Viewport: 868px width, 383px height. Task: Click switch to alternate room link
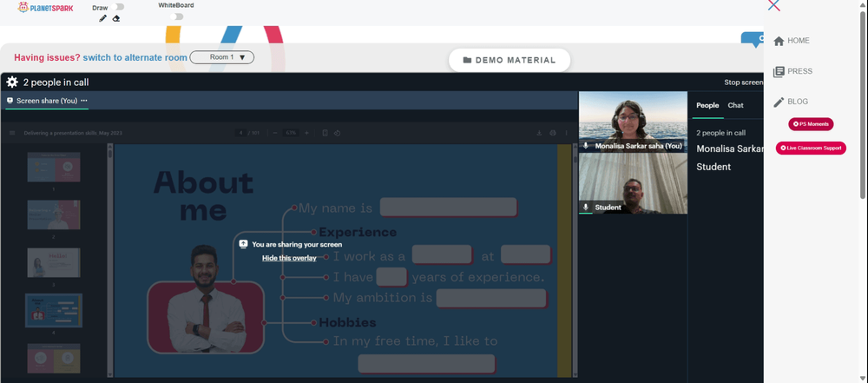click(x=135, y=57)
